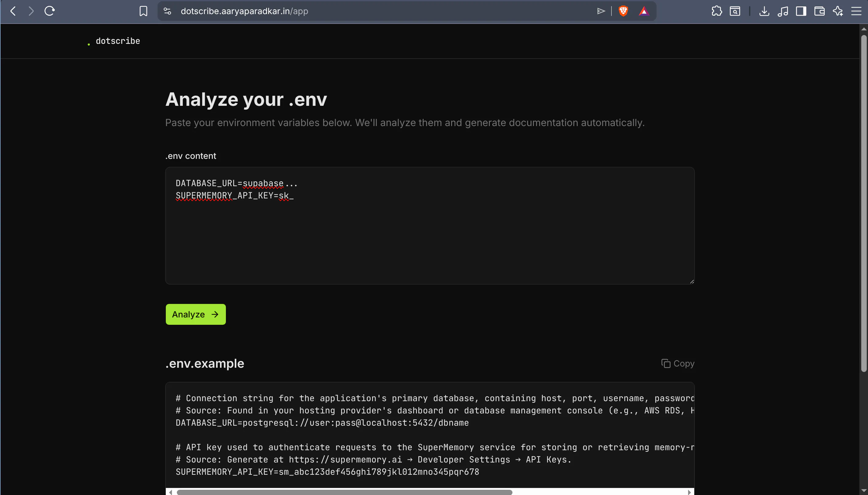Click the '# Connection string for the application' comment
868x495 pixels.
435,398
